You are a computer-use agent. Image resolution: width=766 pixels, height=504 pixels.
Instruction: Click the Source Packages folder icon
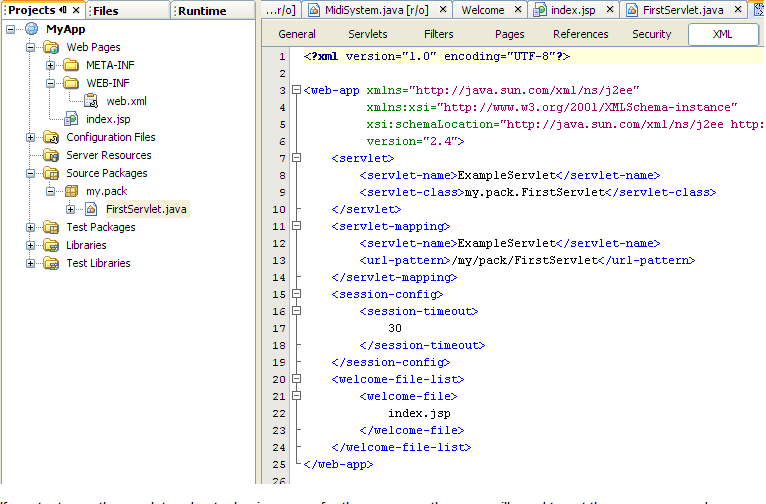click(51, 173)
